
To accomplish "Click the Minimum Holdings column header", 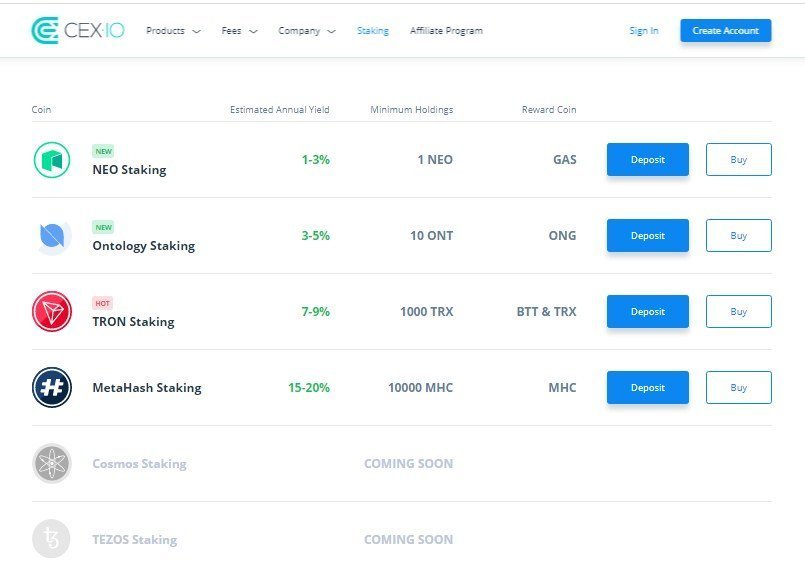I will [412, 109].
